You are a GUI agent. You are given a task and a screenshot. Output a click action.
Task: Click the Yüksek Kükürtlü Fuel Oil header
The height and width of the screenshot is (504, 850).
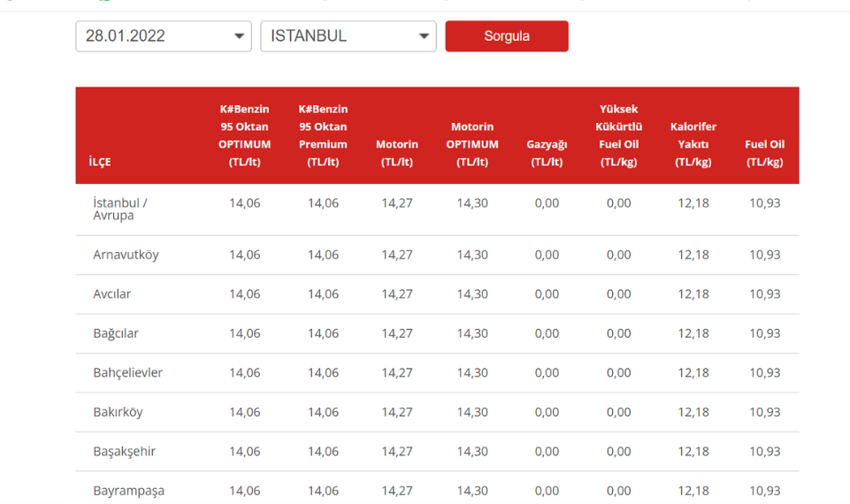click(x=618, y=135)
